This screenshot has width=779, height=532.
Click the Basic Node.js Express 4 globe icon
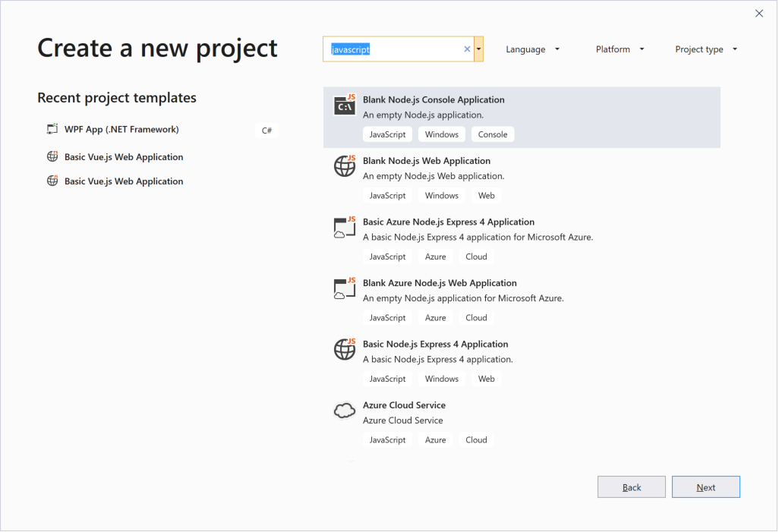345,349
